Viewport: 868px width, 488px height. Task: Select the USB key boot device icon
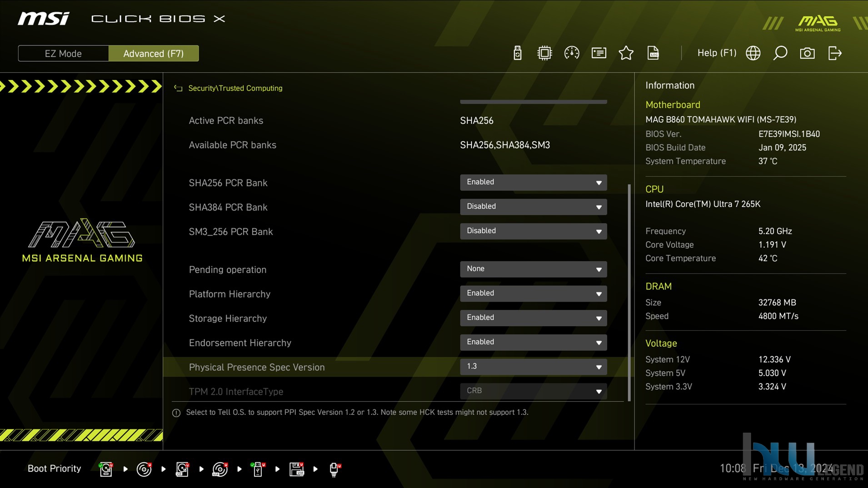pyautogui.click(x=258, y=469)
